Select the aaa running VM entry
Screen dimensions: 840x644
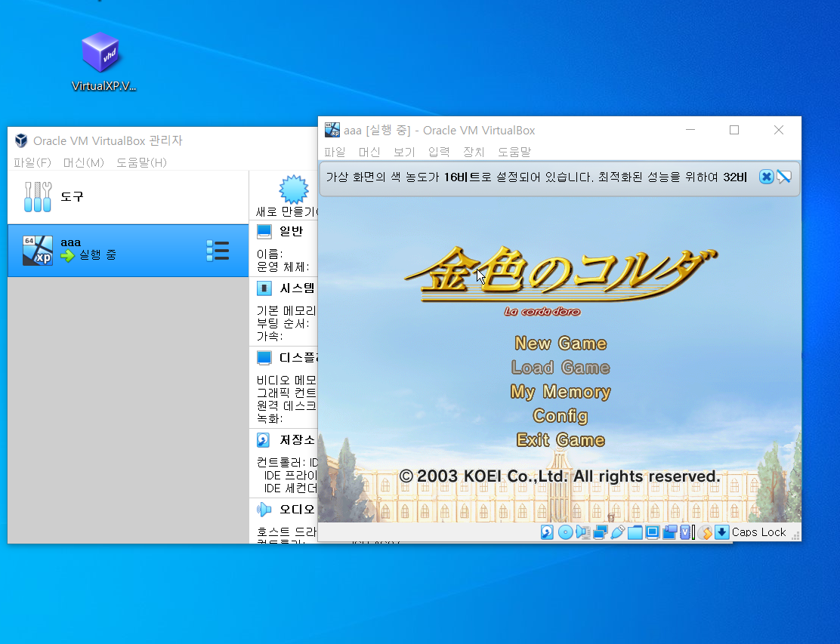pyautogui.click(x=128, y=251)
